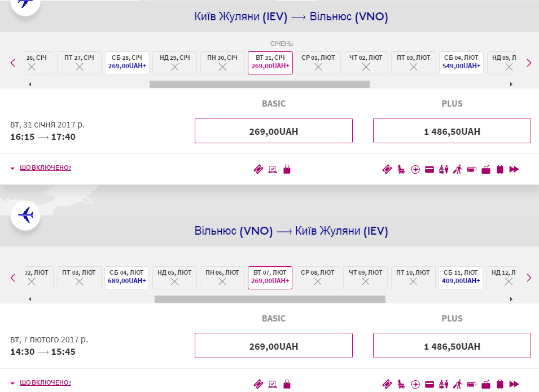Screen dimensions: 539x392
Task: Select outbound date СБ 04, ЛЮТ
Action: (461, 63)
